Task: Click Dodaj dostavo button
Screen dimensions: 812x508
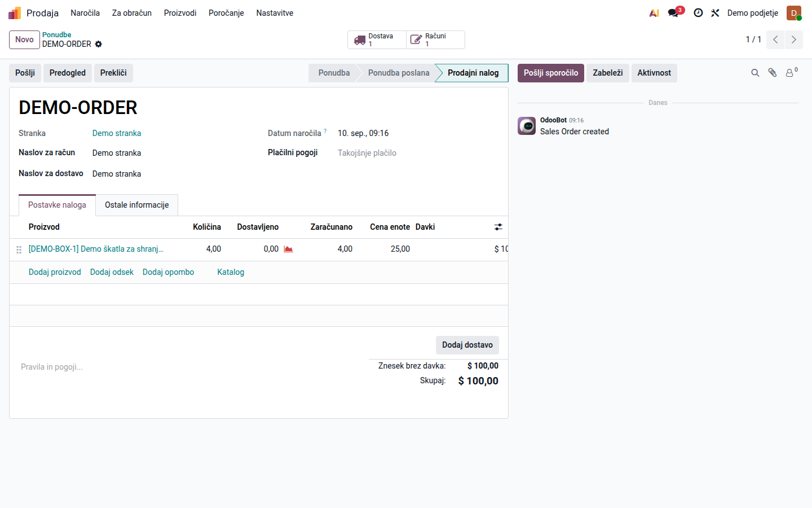Action: click(467, 345)
